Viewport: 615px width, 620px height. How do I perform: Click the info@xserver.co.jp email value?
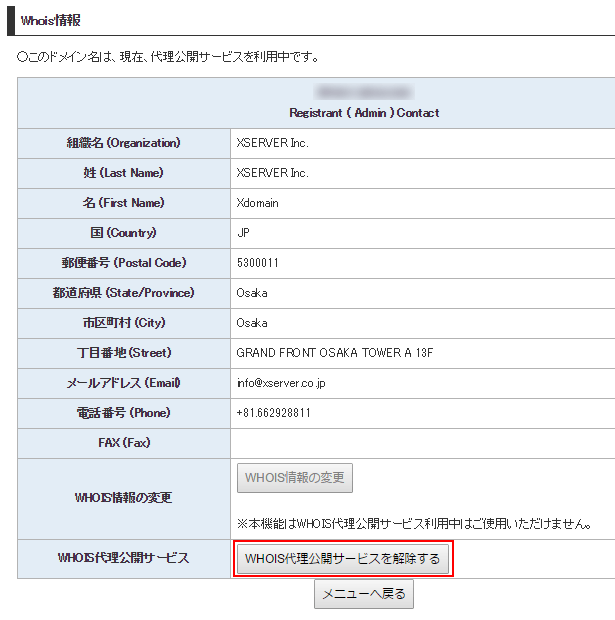pos(281,383)
